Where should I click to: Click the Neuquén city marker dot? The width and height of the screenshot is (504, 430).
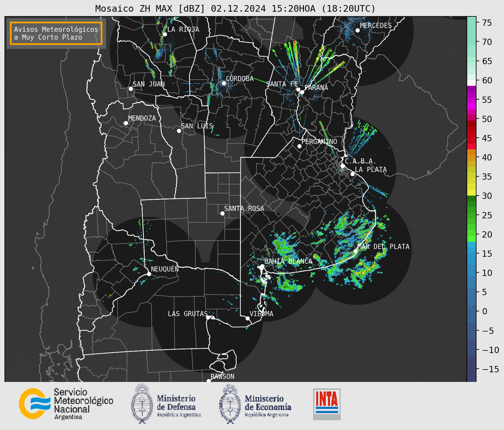pyautogui.click(x=149, y=274)
